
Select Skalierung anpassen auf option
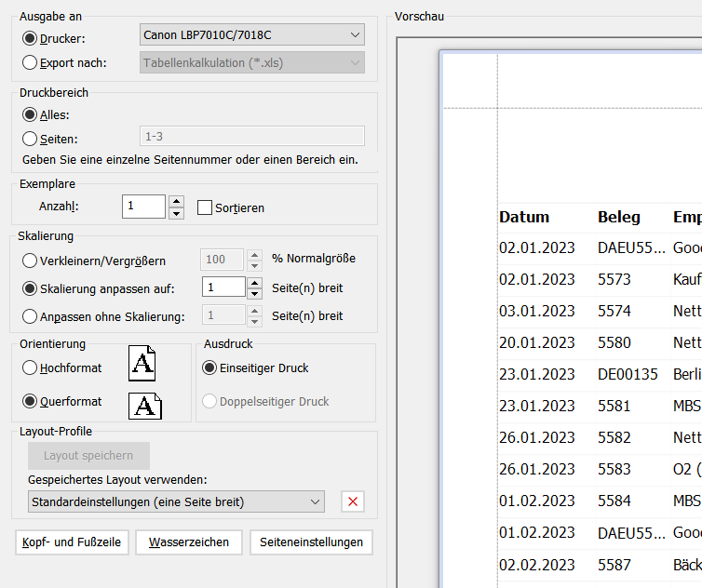point(30,288)
